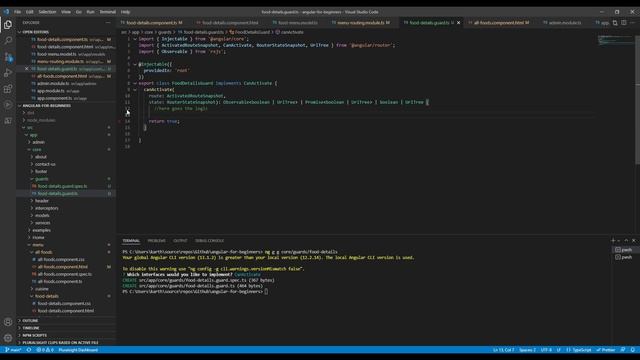Viewport: 640px width, 360px height.
Task: Click the synchronize changes icon in status bar
Action: (29, 350)
